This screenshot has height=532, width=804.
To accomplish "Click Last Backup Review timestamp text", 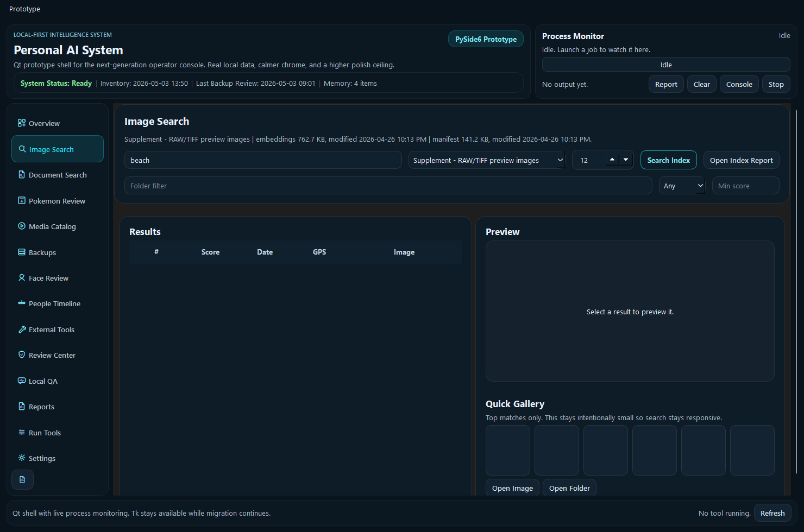I will click(x=255, y=83).
